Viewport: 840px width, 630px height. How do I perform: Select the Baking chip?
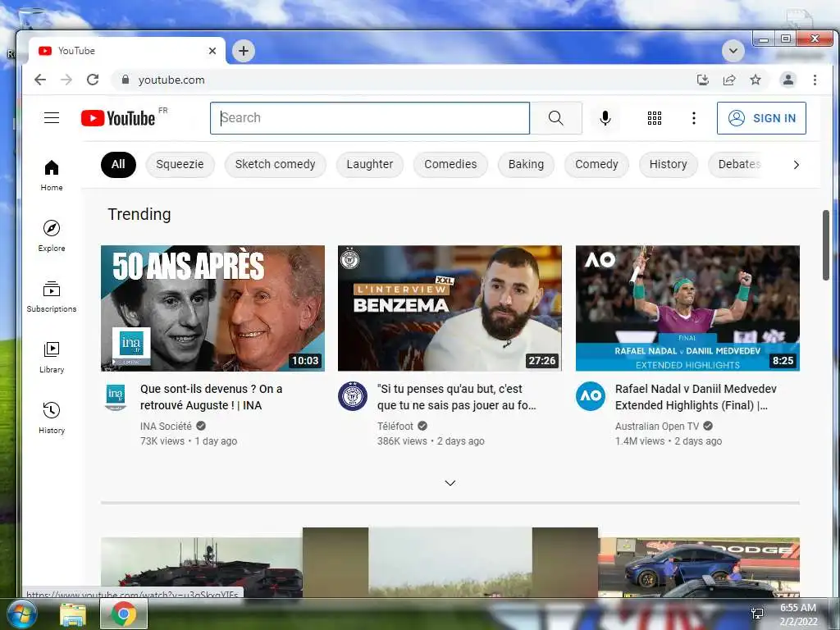click(526, 164)
